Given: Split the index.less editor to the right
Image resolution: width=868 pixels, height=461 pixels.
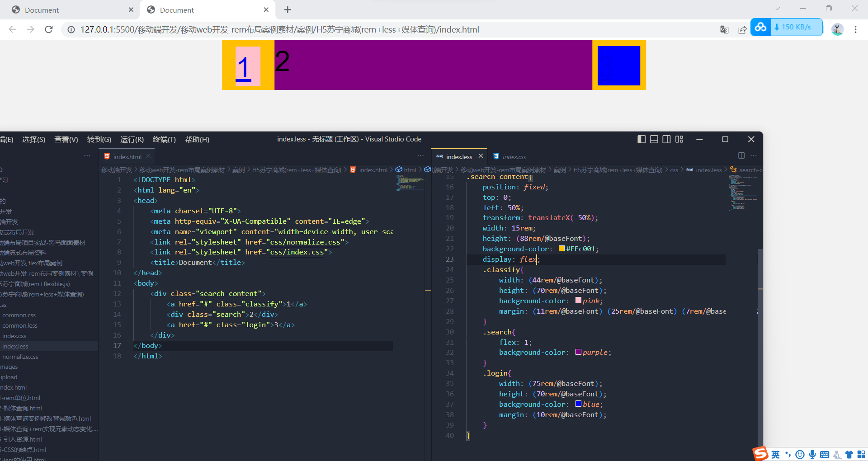Looking at the screenshot, I should click(x=741, y=155).
